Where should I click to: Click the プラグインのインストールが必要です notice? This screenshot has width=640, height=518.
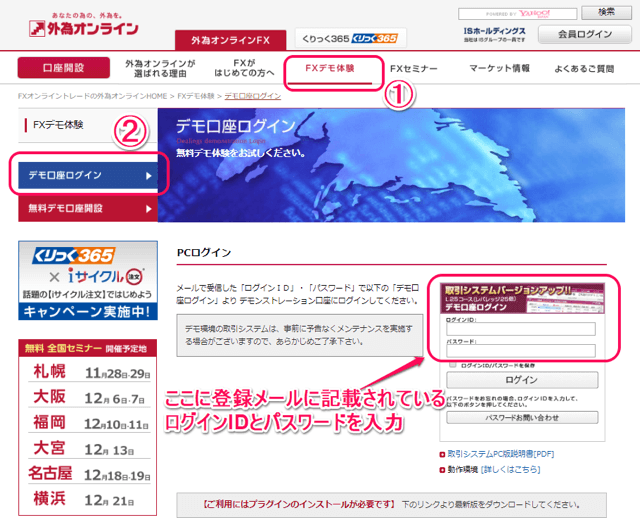click(x=391, y=505)
